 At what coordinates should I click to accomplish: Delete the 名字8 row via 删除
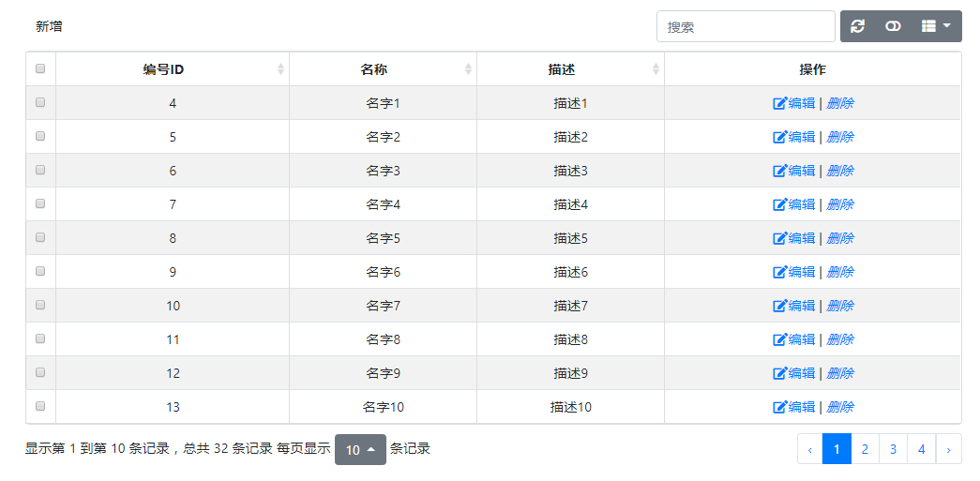coord(840,339)
